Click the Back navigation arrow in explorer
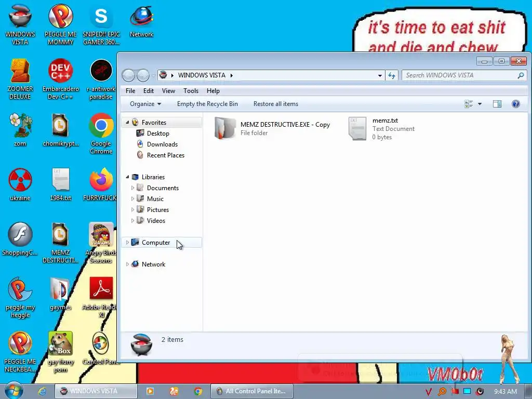The width and height of the screenshot is (532, 399). [x=129, y=75]
